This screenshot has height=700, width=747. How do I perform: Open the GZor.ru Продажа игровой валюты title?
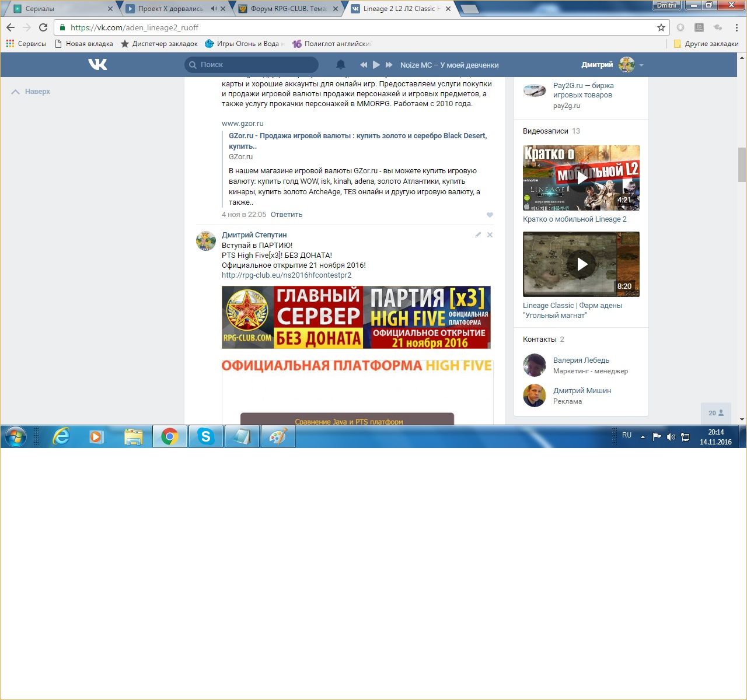tap(358, 141)
